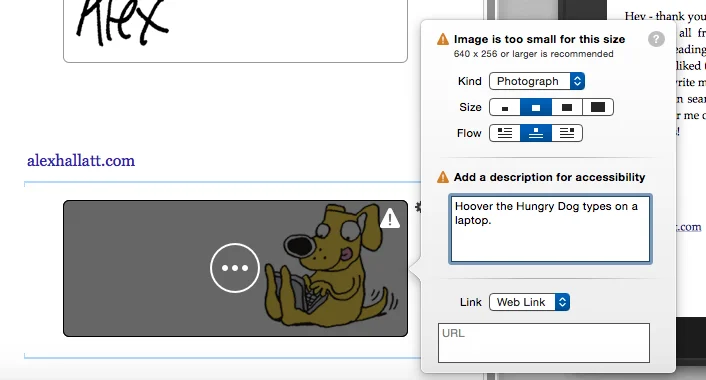The height and width of the screenshot is (380, 706).
Task: Edit the accessibility description text field
Action: tap(550, 229)
